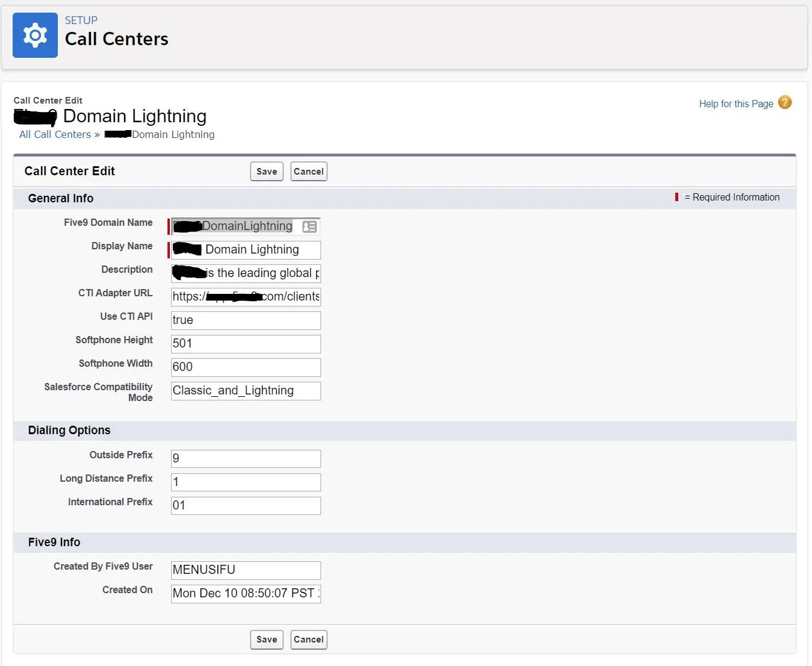Click the Domain Lightning breadcrumb text
Image resolution: width=812 pixels, height=666 pixels.
173,134
